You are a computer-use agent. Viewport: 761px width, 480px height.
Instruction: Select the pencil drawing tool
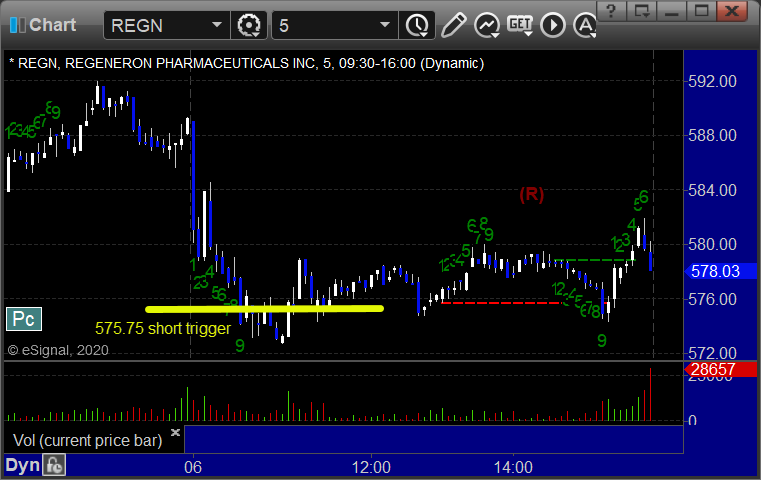(453, 25)
